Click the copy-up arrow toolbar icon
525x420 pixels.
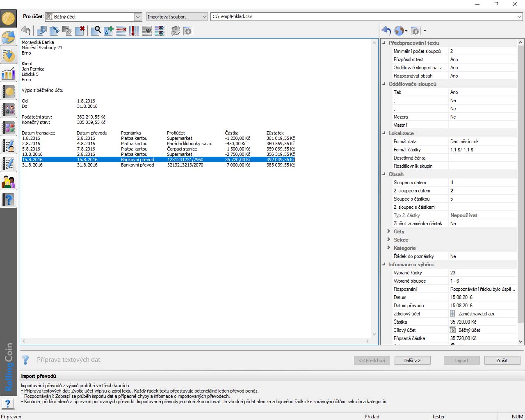(x=42, y=31)
